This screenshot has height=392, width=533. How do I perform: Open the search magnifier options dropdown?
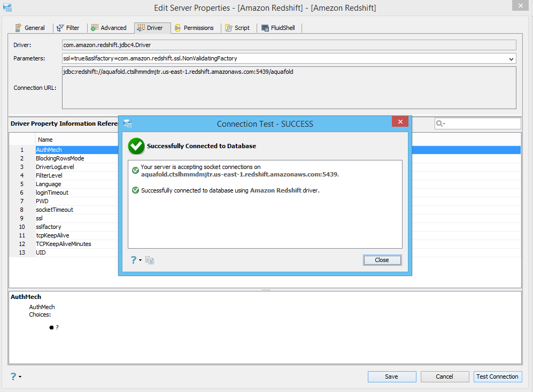click(441, 124)
